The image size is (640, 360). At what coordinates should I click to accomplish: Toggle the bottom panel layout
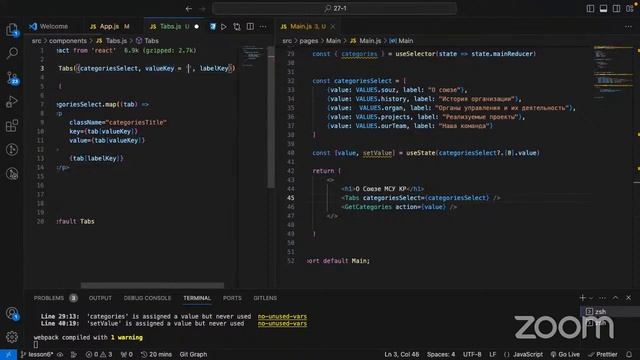[603, 9]
